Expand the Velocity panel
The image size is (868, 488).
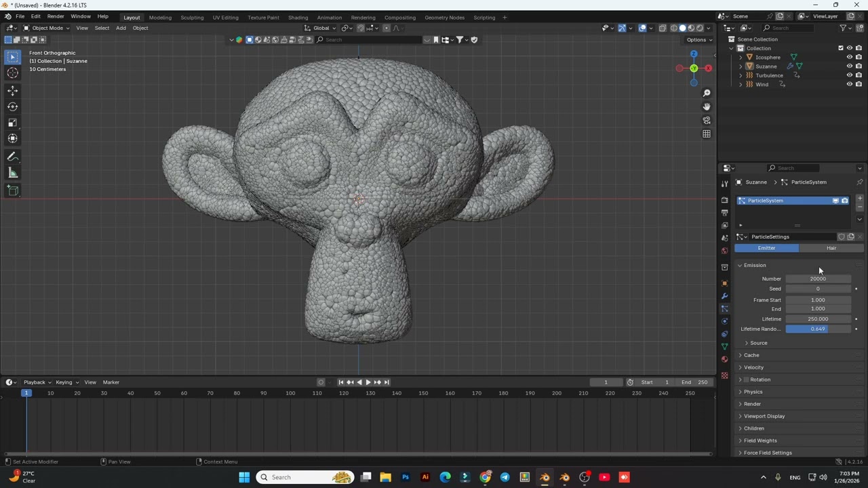pos(753,367)
